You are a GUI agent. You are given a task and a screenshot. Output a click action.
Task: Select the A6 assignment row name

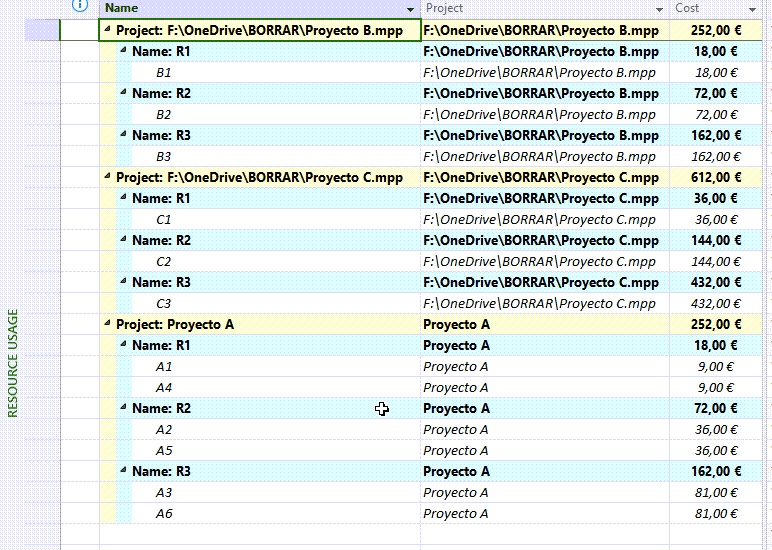pyautogui.click(x=164, y=514)
